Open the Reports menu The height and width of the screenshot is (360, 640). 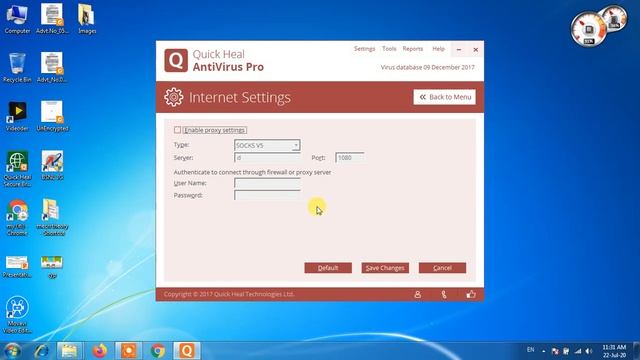413,49
